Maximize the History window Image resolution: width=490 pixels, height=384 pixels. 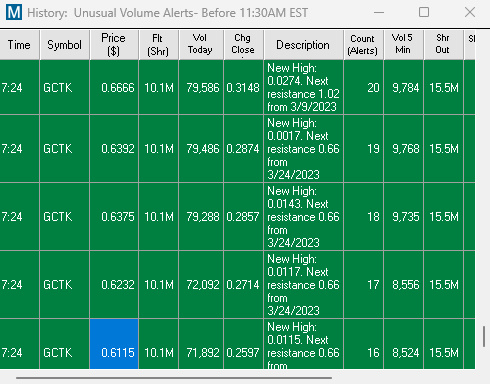tap(424, 12)
